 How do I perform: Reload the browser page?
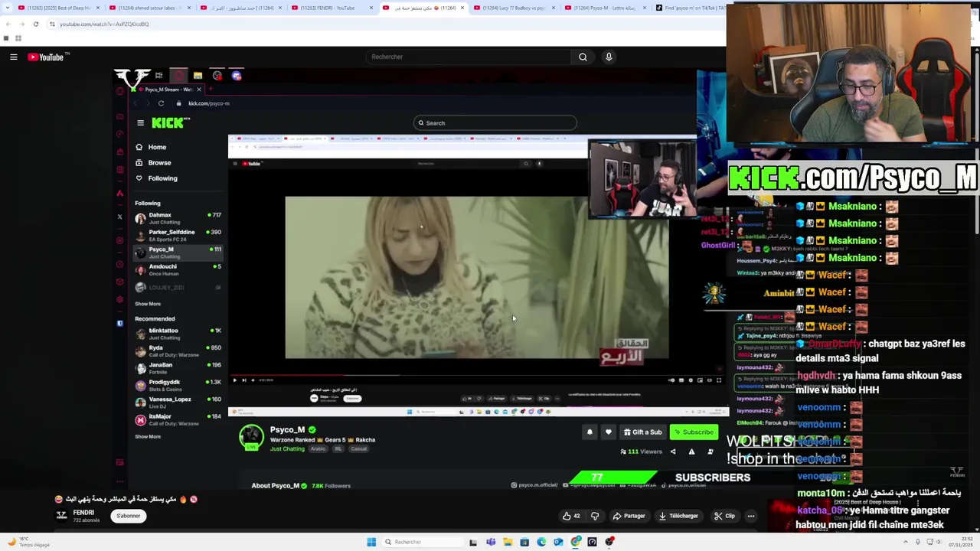(x=35, y=24)
